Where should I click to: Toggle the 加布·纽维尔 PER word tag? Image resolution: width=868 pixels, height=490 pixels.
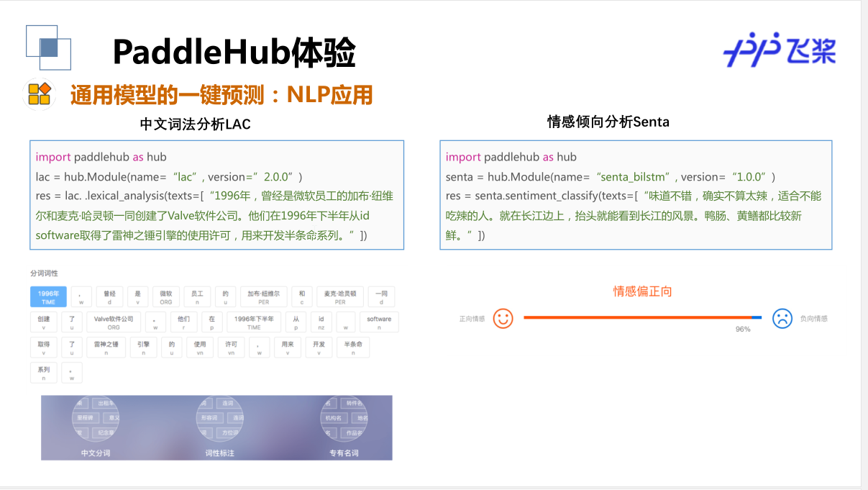(263, 296)
